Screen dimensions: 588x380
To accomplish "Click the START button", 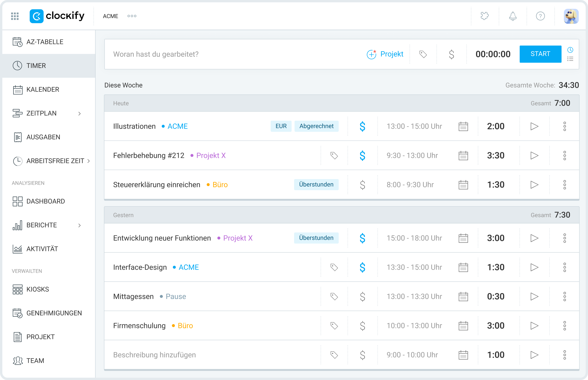I will click(540, 54).
